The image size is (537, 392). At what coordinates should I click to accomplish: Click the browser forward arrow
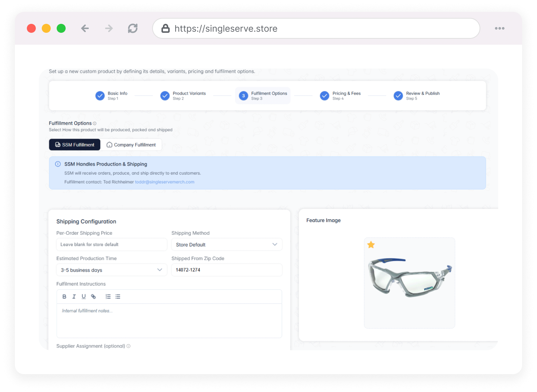coord(109,28)
